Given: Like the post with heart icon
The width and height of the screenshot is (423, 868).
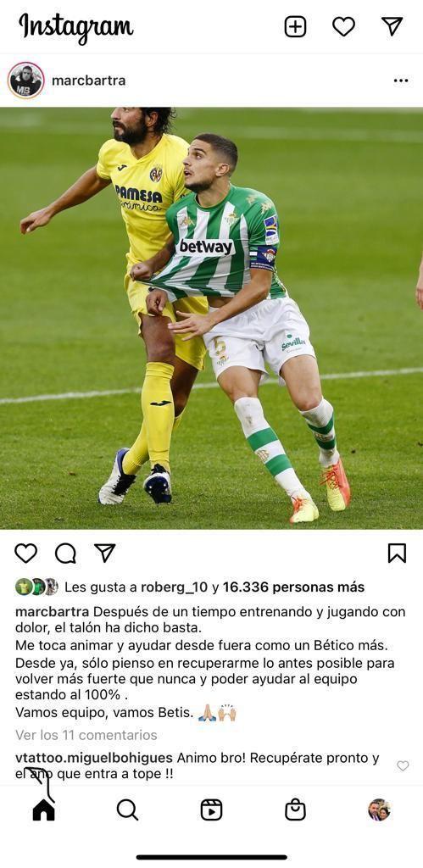Looking at the screenshot, I should pyautogui.click(x=25, y=553).
